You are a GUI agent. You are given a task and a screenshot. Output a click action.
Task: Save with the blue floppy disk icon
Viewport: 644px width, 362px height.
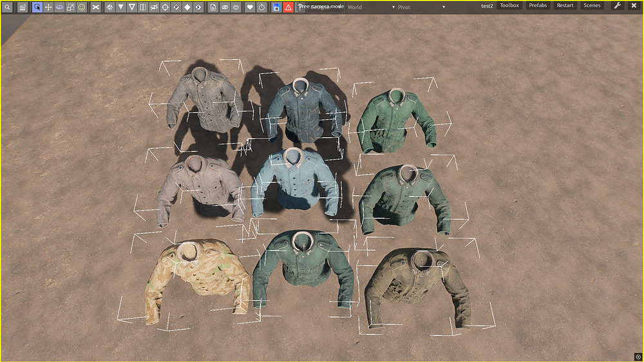click(x=276, y=7)
